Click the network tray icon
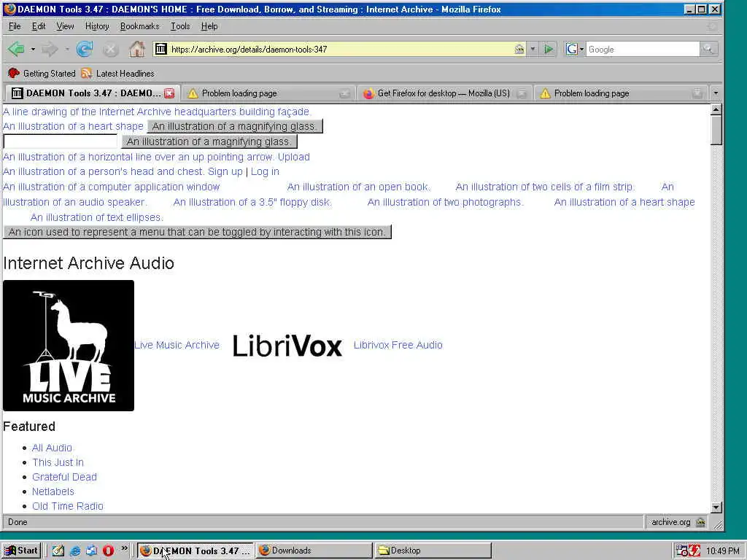Viewport: 747px width, 560px height. (682, 551)
